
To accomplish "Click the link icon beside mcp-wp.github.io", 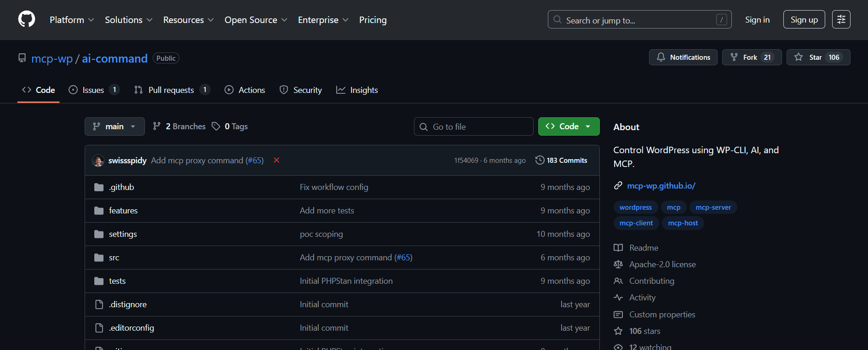I will 618,186.
